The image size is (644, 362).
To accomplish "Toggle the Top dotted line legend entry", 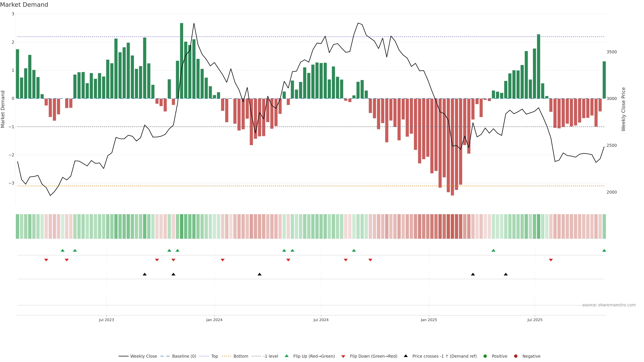I will click(214, 356).
